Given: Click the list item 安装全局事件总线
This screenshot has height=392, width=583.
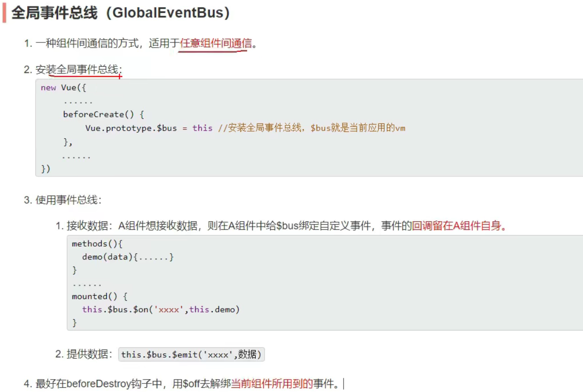Looking at the screenshot, I should click(77, 70).
